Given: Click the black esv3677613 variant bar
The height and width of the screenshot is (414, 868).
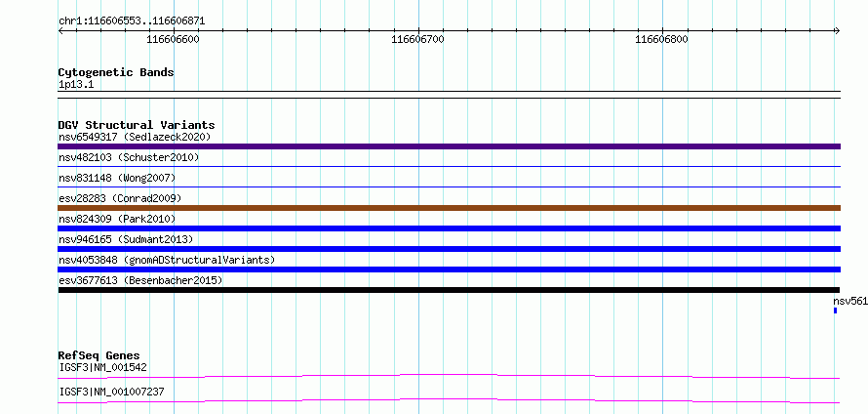Looking at the screenshot, I should (449, 290).
